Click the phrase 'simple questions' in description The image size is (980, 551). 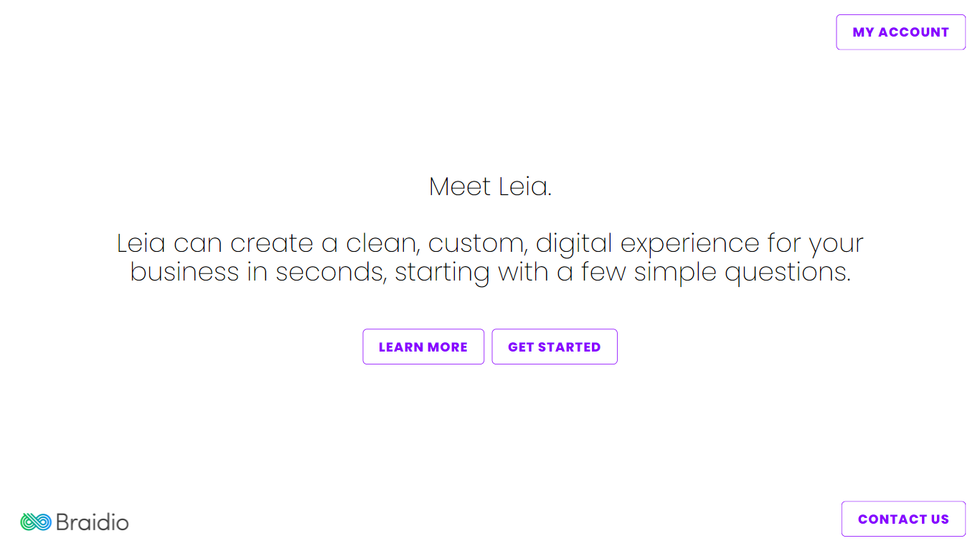[742, 273]
